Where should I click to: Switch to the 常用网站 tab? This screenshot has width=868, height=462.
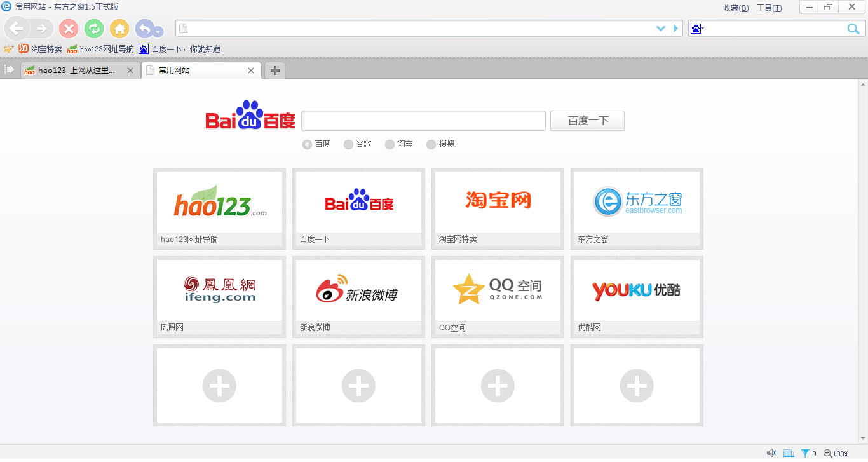coord(201,71)
